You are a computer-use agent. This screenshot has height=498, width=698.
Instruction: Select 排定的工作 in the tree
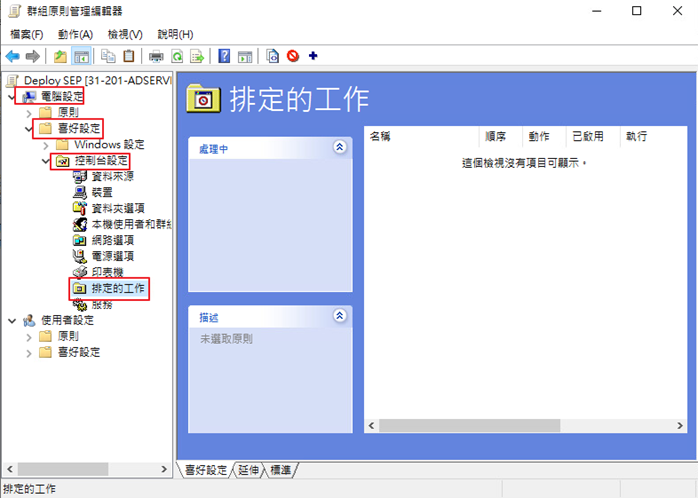pos(118,289)
